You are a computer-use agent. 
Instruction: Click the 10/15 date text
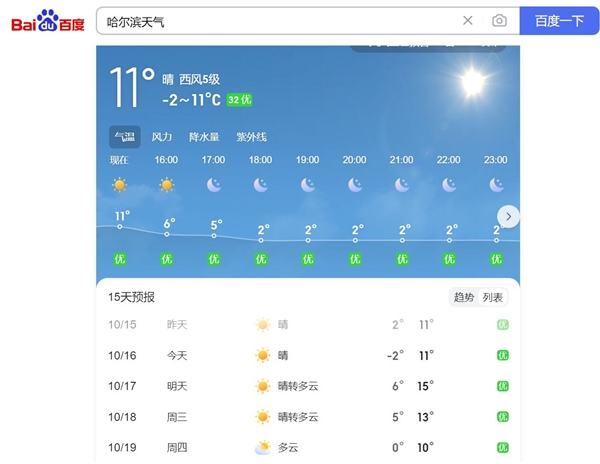click(122, 325)
